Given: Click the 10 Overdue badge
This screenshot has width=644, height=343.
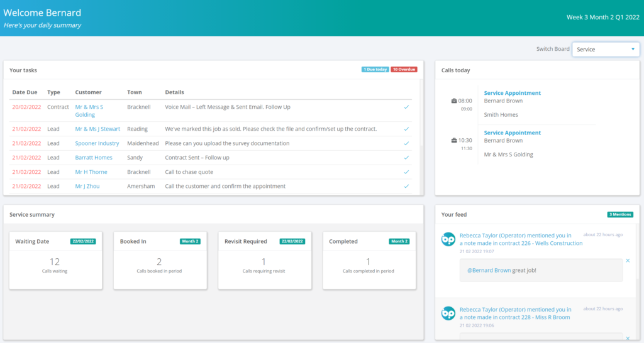Looking at the screenshot, I should (x=404, y=70).
